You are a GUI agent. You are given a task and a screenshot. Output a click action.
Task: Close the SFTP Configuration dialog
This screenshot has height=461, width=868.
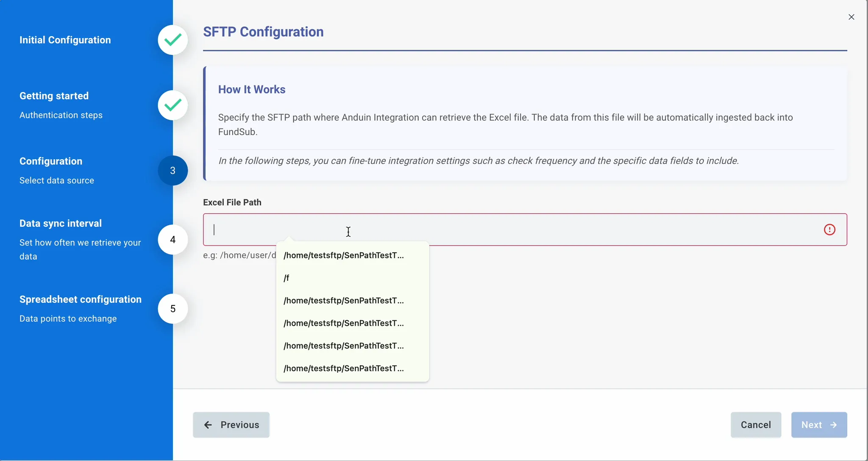click(x=851, y=17)
